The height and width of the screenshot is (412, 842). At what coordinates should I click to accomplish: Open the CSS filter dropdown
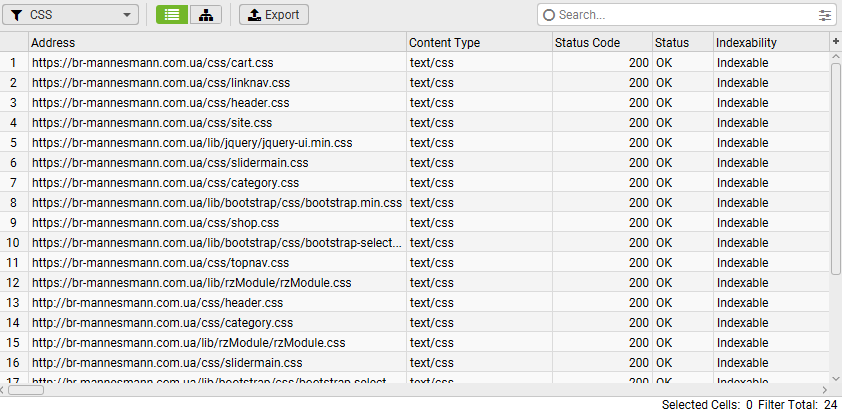[72, 15]
